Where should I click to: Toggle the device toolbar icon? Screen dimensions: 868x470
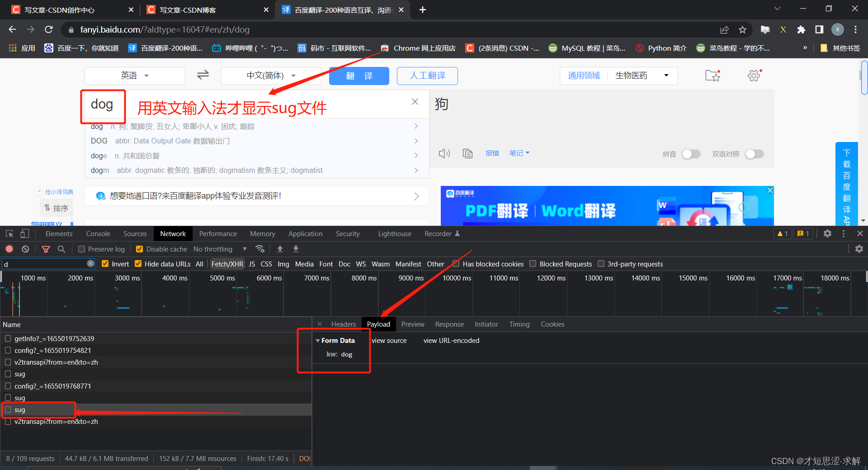[x=24, y=234]
